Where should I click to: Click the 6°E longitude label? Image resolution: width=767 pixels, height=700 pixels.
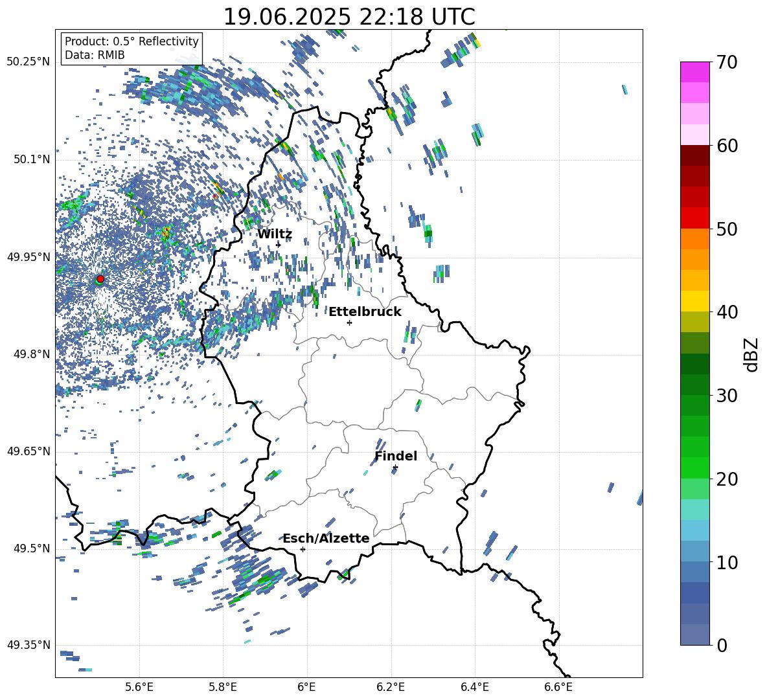pyautogui.click(x=306, y=687)
